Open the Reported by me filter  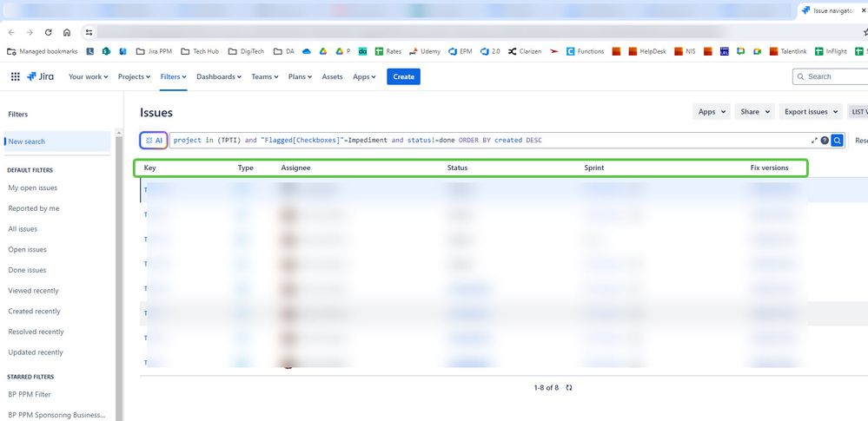pos(34,208)
